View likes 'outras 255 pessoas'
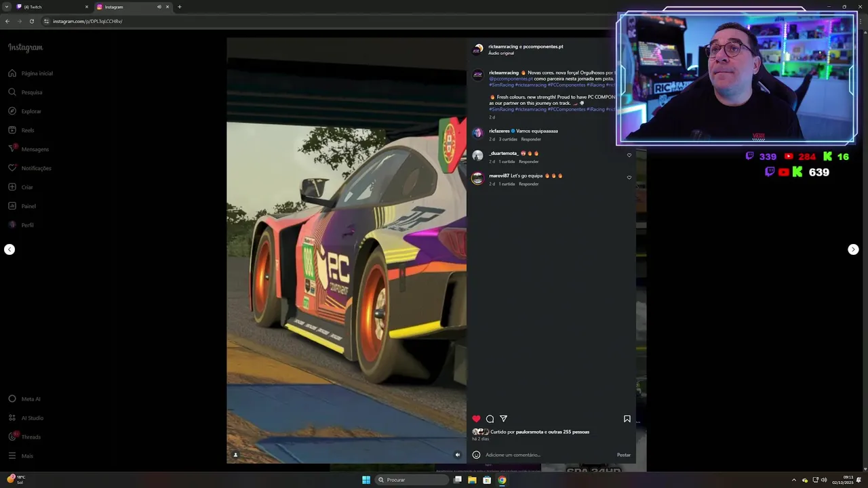The height and width of the screenshot is (488, 868). pos(569,432)
